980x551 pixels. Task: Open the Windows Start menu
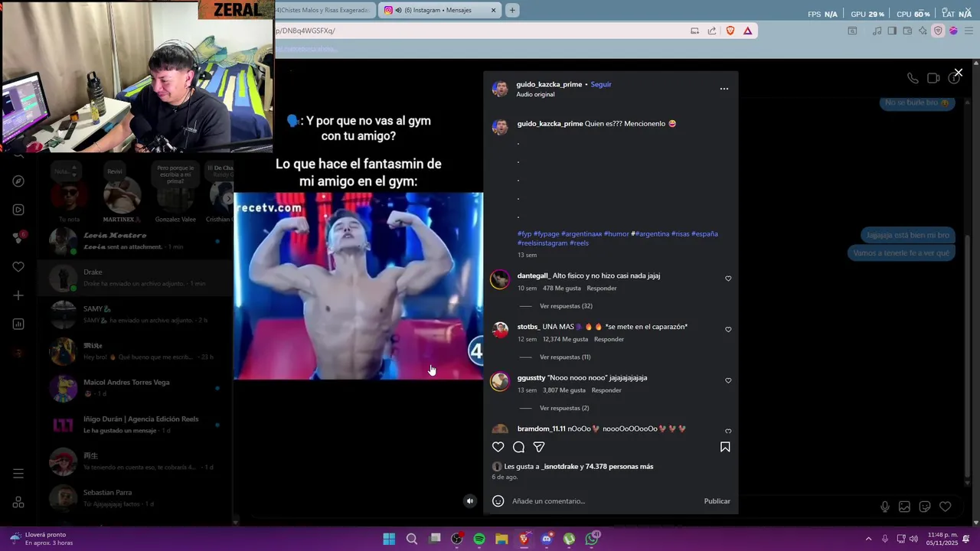coord(389,539)
